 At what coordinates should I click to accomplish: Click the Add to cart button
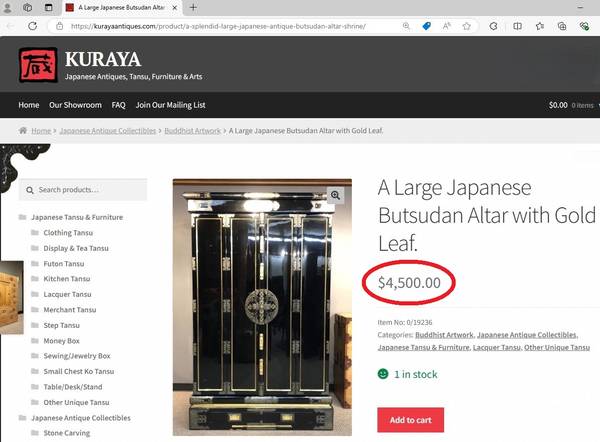411,420
